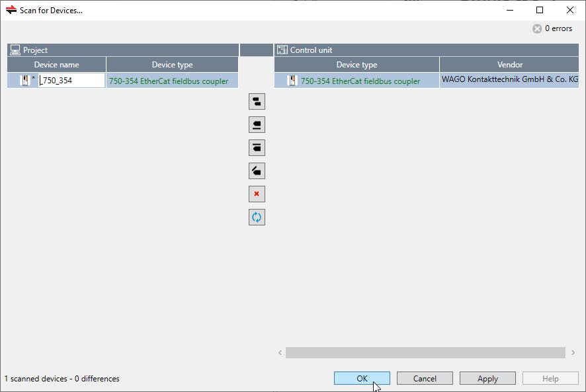The image size is (586, 392).
Task: Click the Apply button
Action: tap(487, 379)
